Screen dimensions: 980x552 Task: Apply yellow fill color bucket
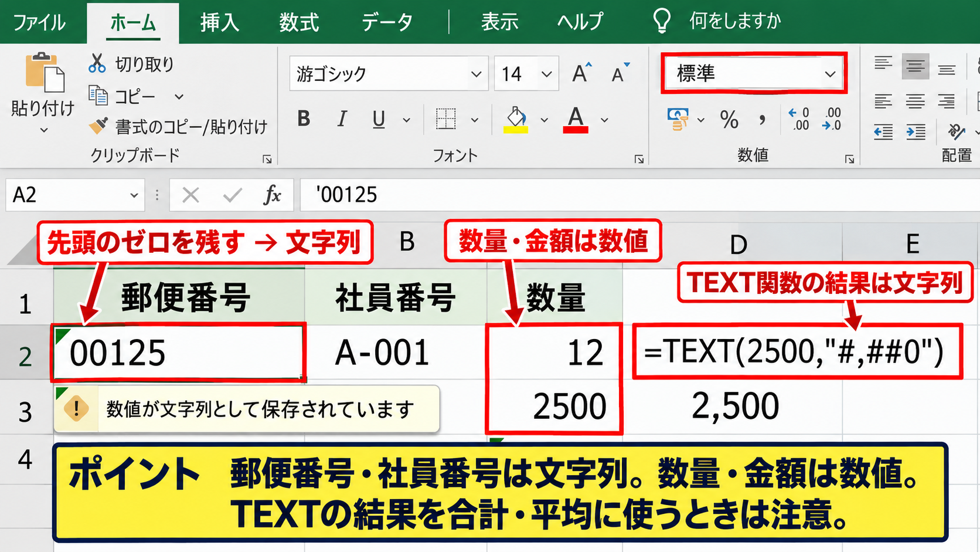click(516, 120)
